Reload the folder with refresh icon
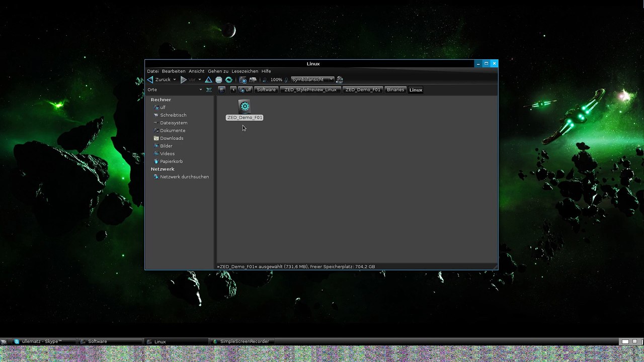 (x=229, y=79)
